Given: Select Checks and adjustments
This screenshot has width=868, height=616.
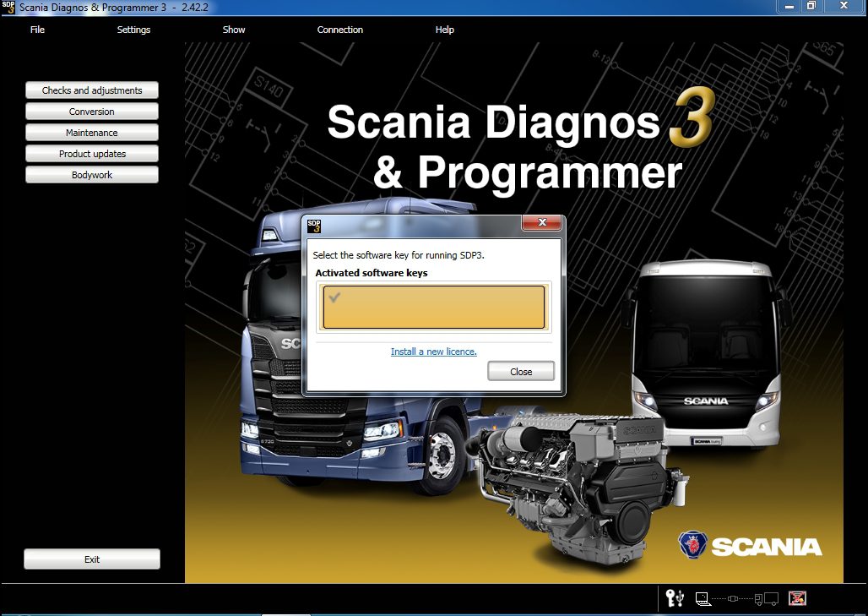Looking at the screenshot, I should point(91,90).
